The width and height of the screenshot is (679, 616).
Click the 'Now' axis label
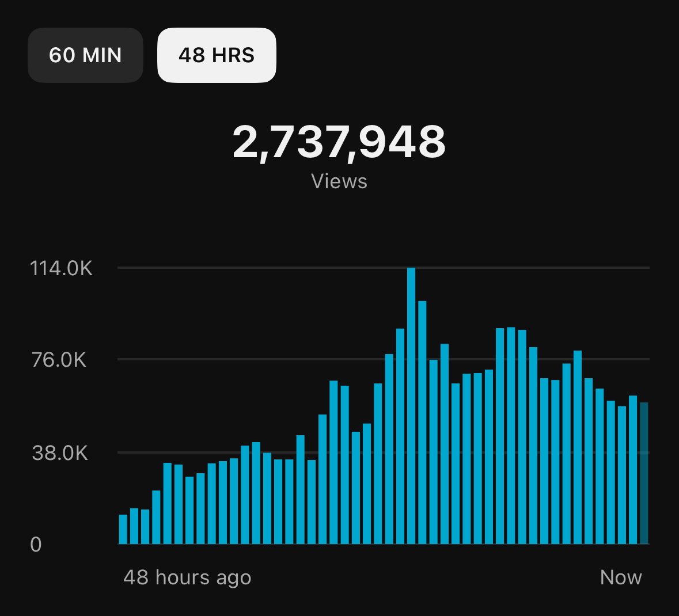(x=620, y=577)
